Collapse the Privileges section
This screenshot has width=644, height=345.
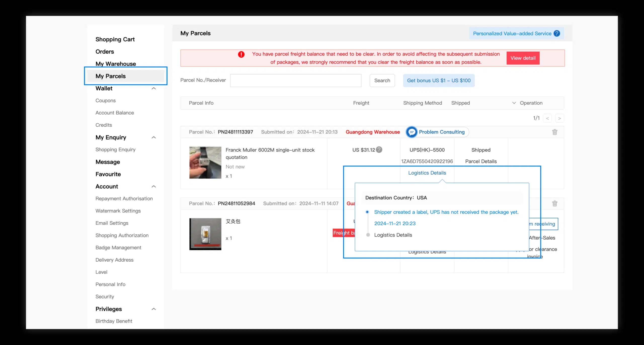pos(154,309)
